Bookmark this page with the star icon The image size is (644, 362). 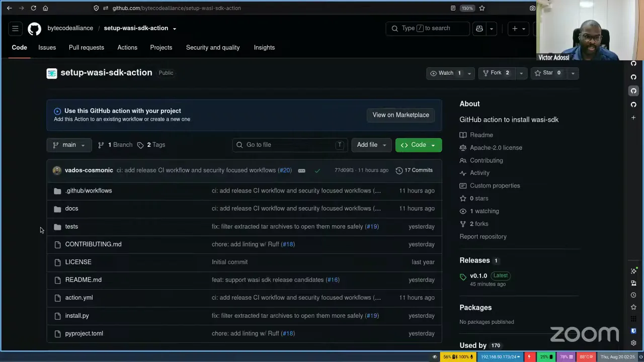(482, 8)
